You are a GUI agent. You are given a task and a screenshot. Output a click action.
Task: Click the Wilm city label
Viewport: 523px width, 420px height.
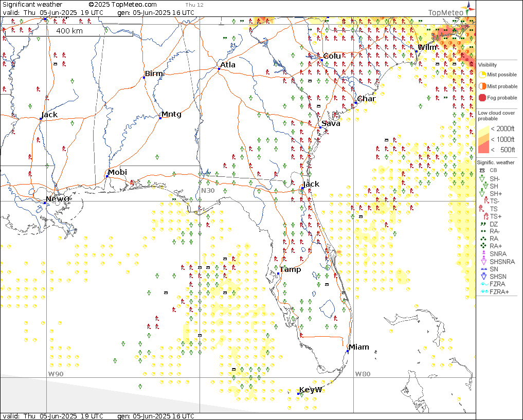427,47
